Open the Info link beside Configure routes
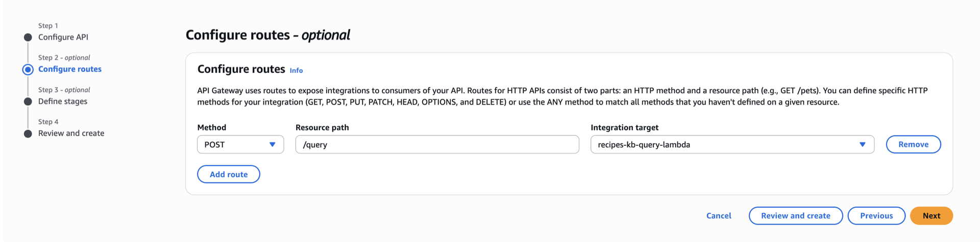 [x=296, y=71]
